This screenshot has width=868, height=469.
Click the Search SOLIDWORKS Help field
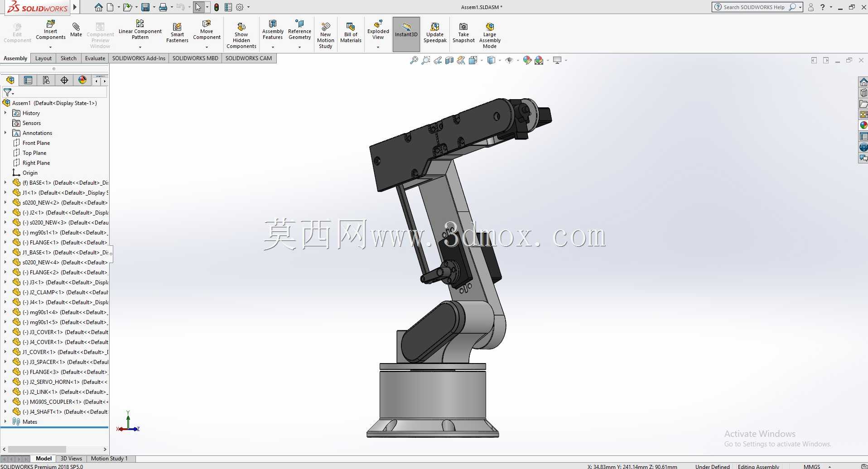coord(754,7)
